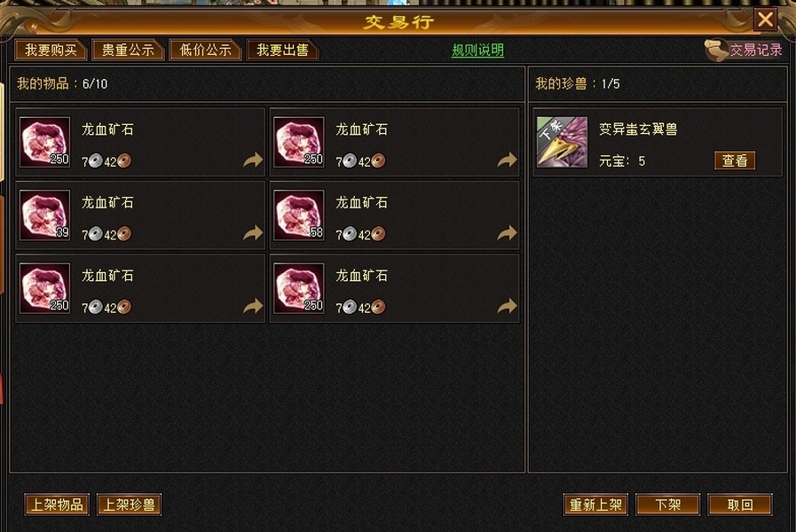Select the 我要出售 tab
796x532 pixels.
coord(282,51)
